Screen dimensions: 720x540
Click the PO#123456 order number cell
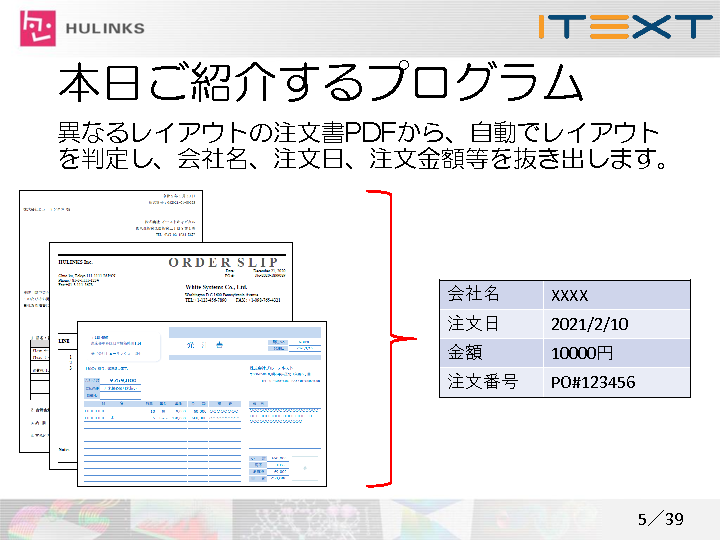coord(617,382)
